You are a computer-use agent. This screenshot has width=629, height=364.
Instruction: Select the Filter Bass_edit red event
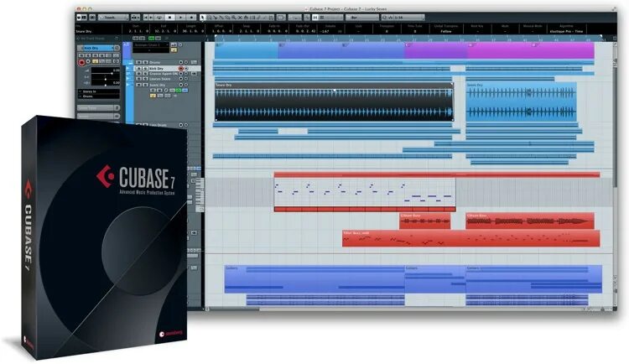coord(471,238)
